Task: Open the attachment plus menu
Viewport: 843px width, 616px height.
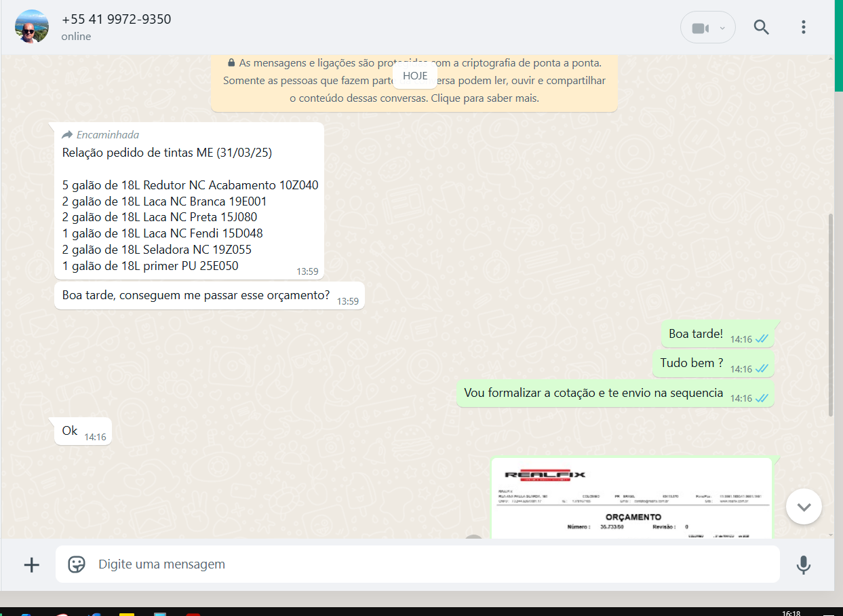Action: click(x=31, y=564)
